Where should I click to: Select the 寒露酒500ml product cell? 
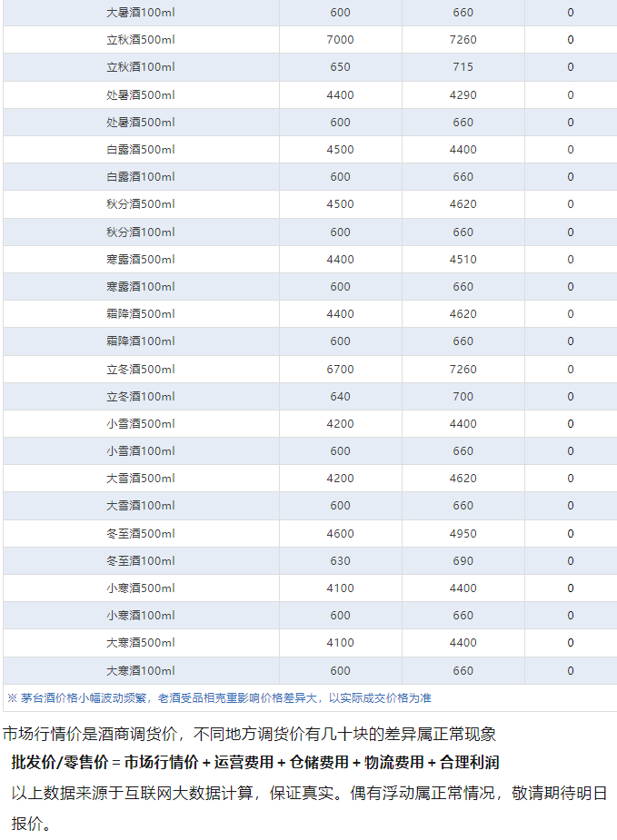pyautogui.click(x=141, y=260)
